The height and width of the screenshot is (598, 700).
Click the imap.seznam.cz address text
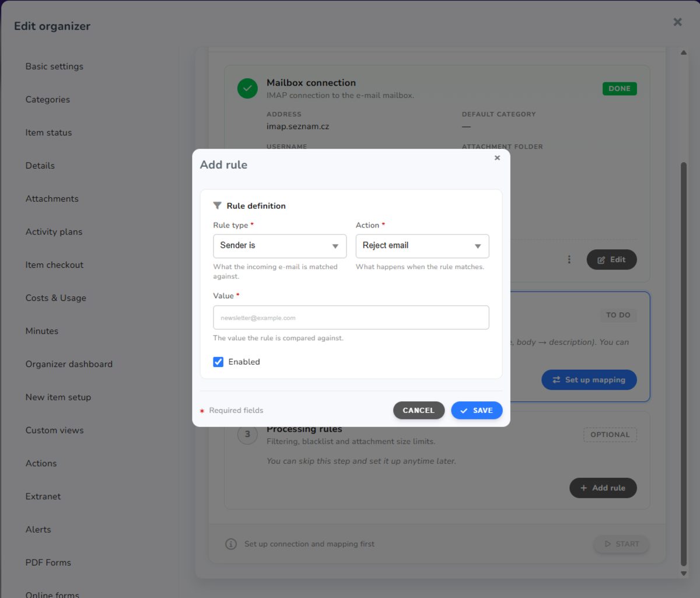(x=298, y=127)
